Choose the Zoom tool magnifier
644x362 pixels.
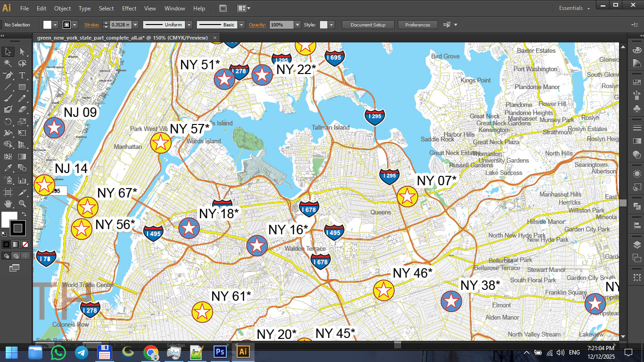[22, 204]
